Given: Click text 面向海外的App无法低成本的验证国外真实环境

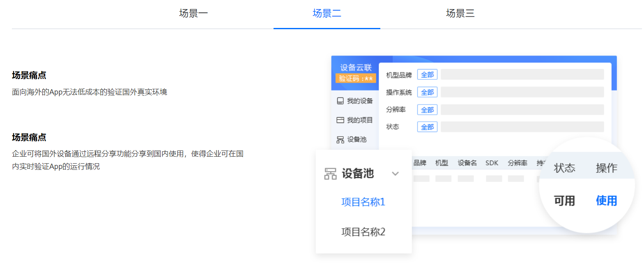Looking at the screenshot, I should click(x=90, y=92).
